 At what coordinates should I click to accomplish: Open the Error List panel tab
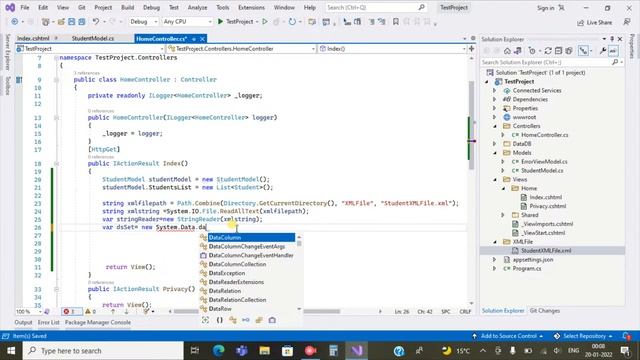click(x=48, y=322)
